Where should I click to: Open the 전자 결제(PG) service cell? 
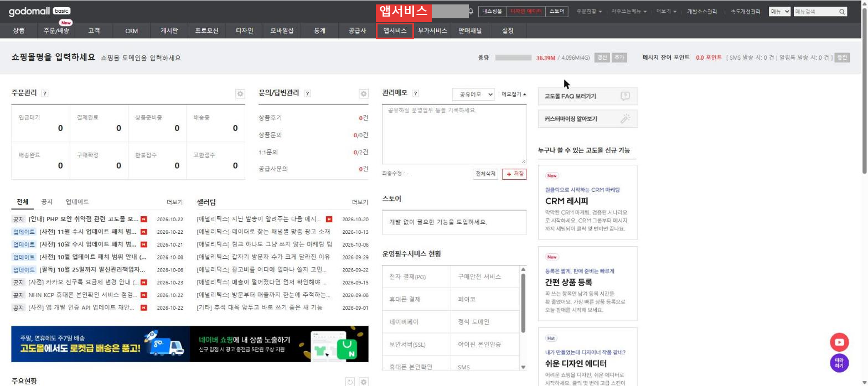(x=416, y=277)
